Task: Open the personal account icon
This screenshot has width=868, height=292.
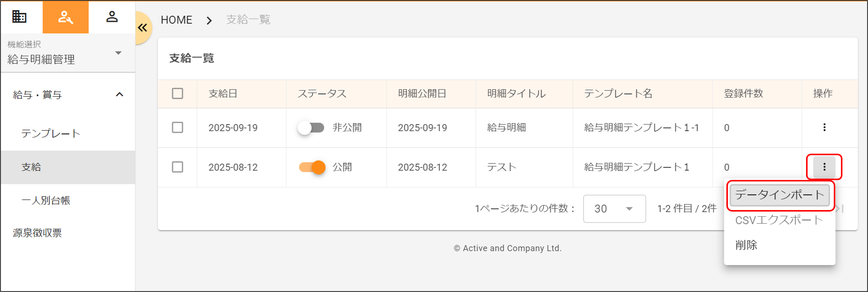Action: coord(112,17)
